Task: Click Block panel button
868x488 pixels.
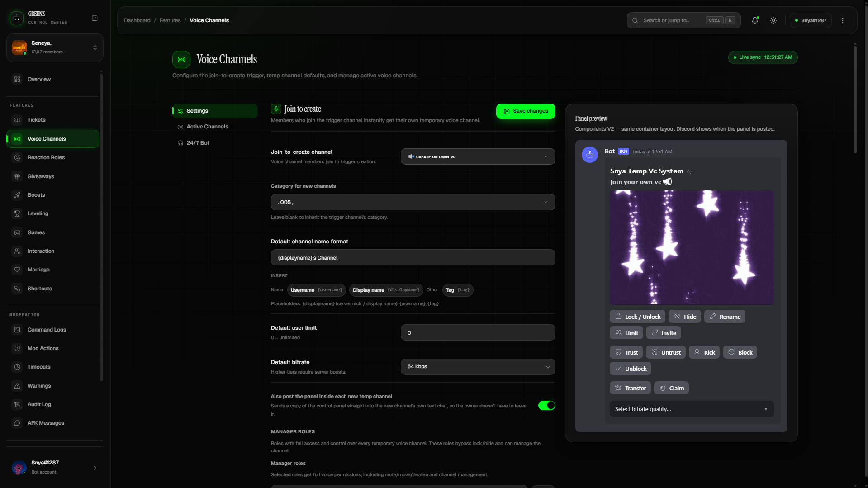Action: click(740, 352)
